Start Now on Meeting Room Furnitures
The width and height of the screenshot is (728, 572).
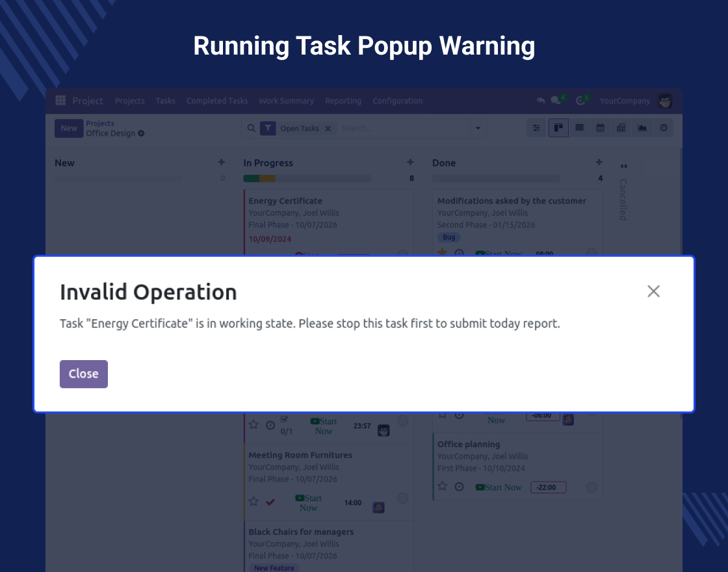(x=308, y=503)
